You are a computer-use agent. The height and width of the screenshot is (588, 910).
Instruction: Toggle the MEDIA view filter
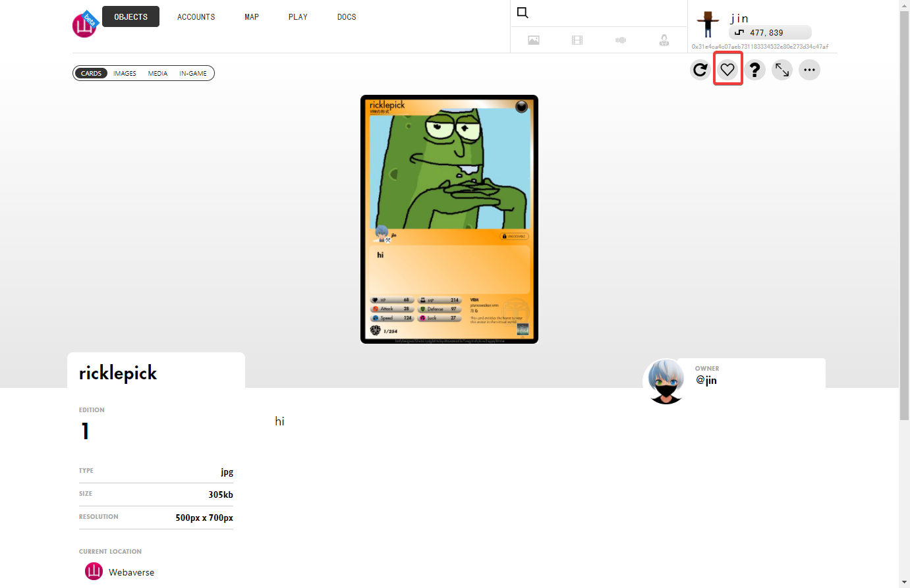[157, 73]
